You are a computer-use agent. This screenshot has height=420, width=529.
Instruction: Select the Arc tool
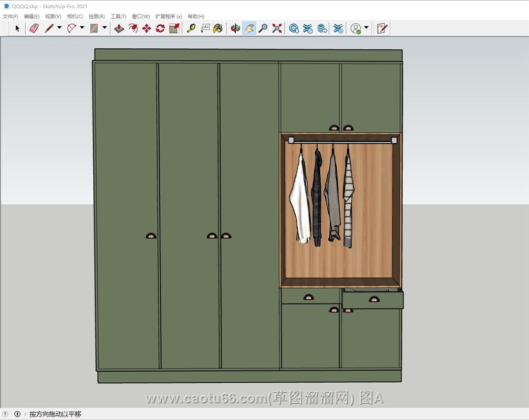click(71, 28)
